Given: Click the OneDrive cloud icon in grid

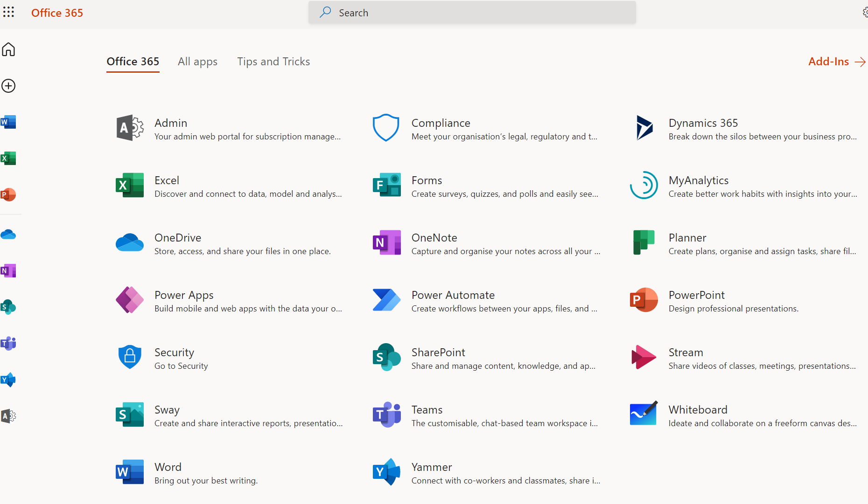Looking at the screenshot, I should tap(130, 242).
